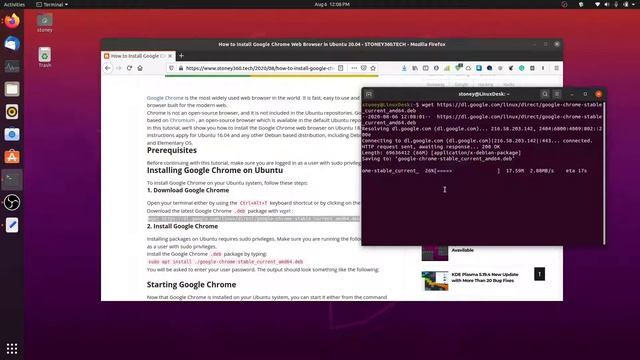Viewport: 640px width, 360px height.
Task: Open Firefox Library icon
Action: tap(415, 68)
